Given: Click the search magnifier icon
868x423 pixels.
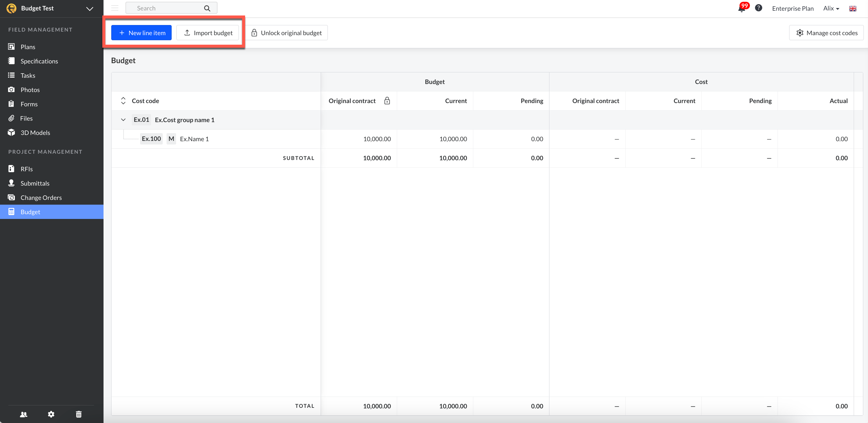Looking at the screenshot, I should [x=207, y=8].
